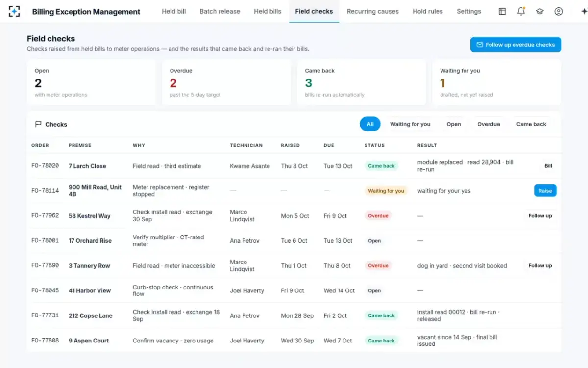Click Overdue status for FO-77962

click(378, 216)
